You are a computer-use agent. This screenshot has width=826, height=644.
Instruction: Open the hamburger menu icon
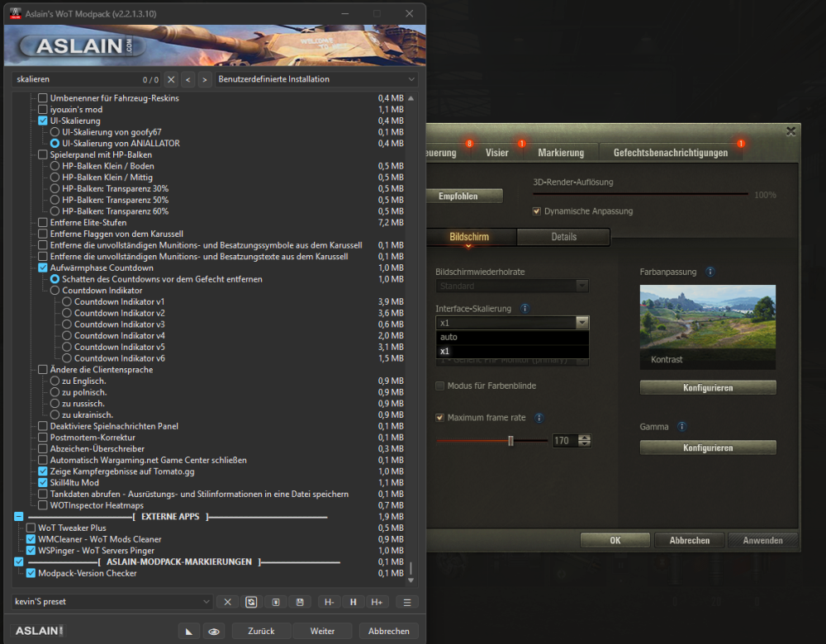(407, 602)
